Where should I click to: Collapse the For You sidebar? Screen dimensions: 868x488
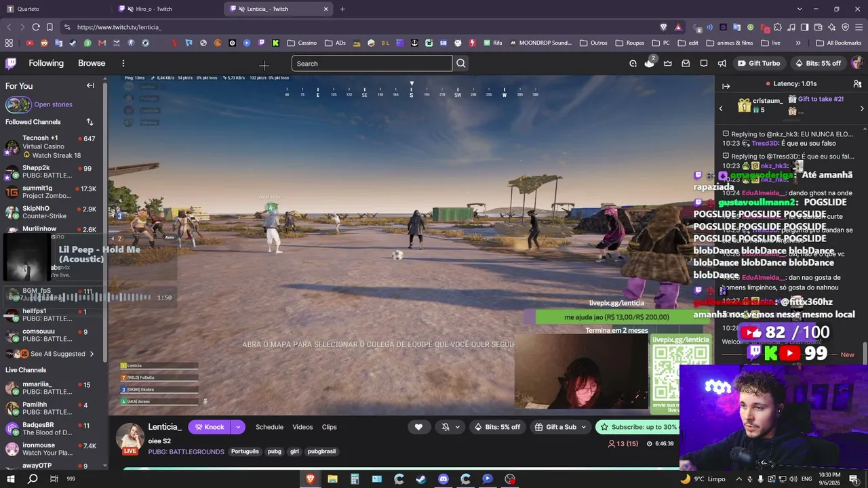(x=90, y=85)
